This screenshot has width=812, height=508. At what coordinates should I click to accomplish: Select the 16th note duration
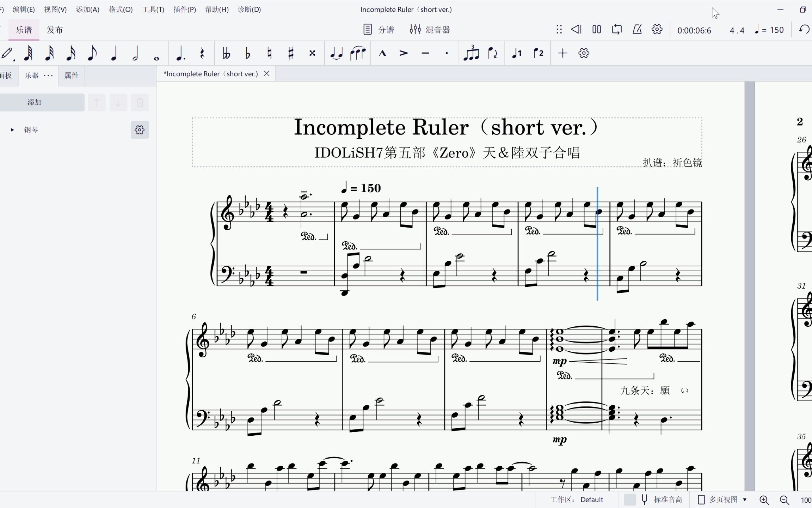point(71,53)
